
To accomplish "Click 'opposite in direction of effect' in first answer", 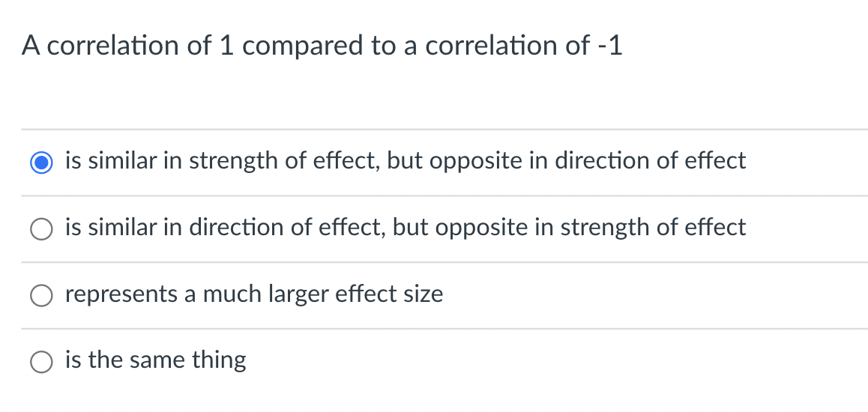I will (x=588, y=161).
